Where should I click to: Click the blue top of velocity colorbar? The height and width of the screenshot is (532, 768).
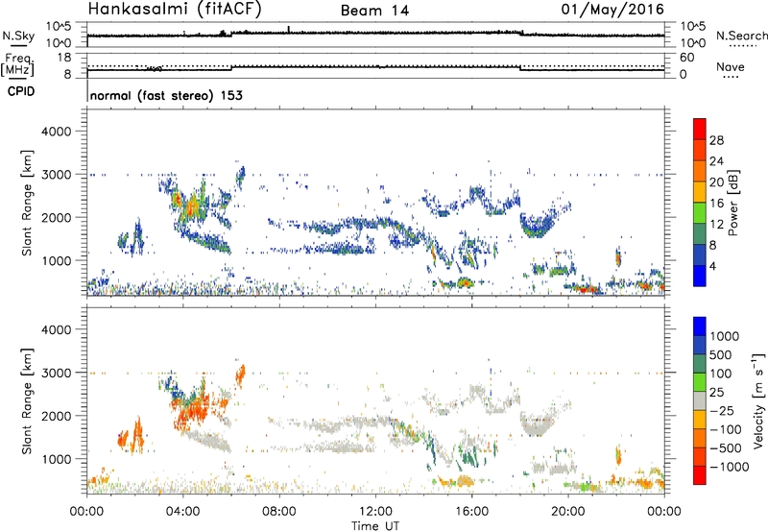click(700, 326)
